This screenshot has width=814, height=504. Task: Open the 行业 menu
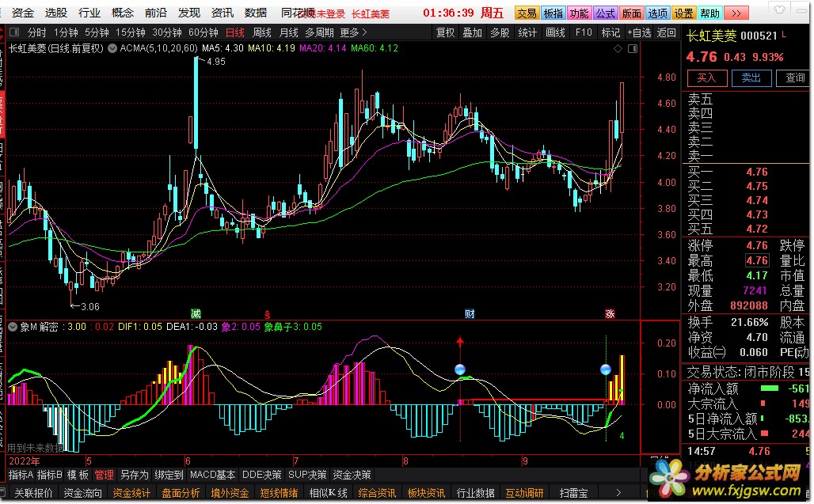[89, 13]
